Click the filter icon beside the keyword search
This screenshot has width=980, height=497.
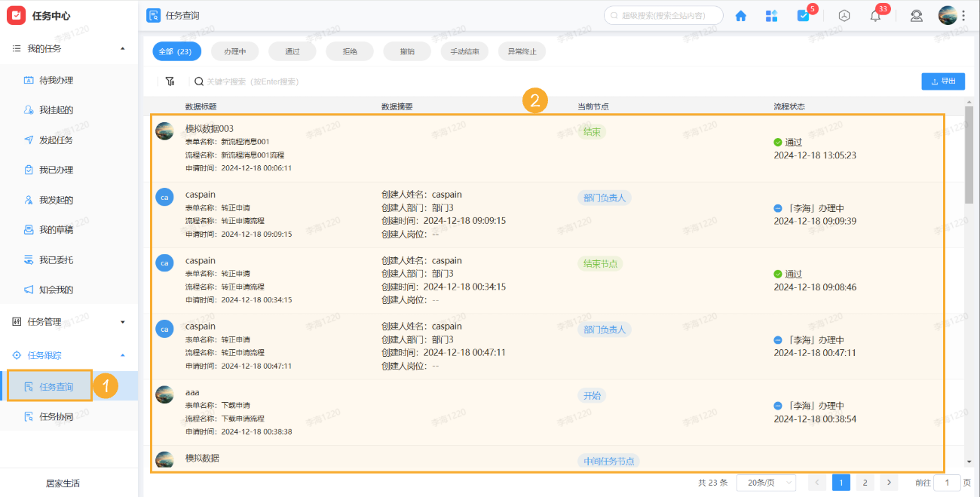[x=170, y=81]
